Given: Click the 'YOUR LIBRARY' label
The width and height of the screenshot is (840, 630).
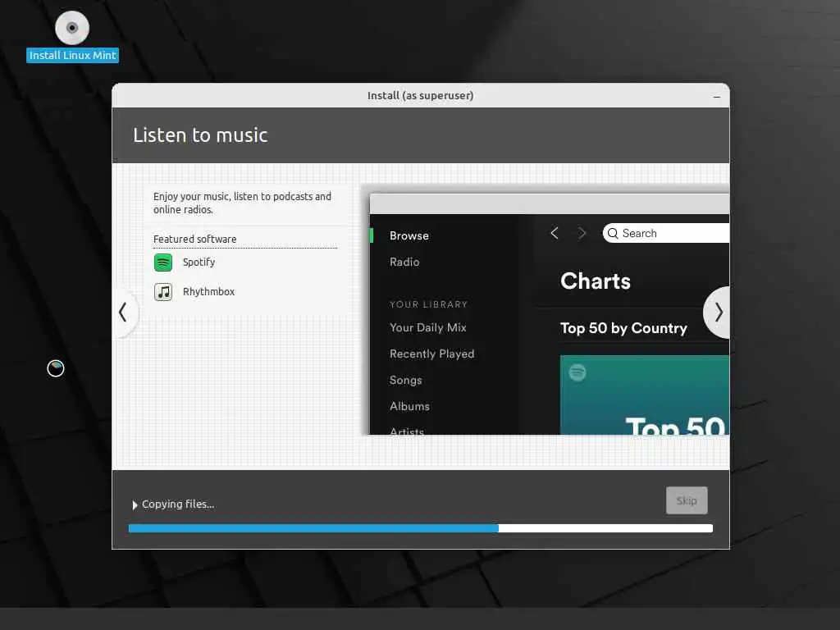Looking at the screenshot, I should coord(428,304).
